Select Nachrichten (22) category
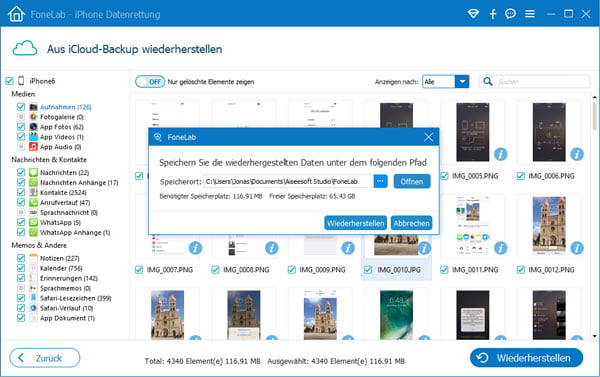Viewport: 600px width, 377px height. coord(64,173)
